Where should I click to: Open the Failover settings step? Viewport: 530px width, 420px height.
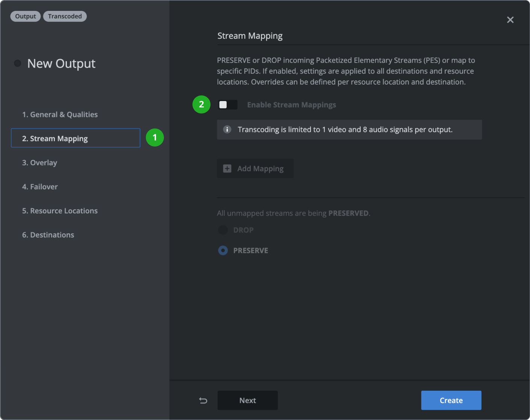[x=40, y=186]
